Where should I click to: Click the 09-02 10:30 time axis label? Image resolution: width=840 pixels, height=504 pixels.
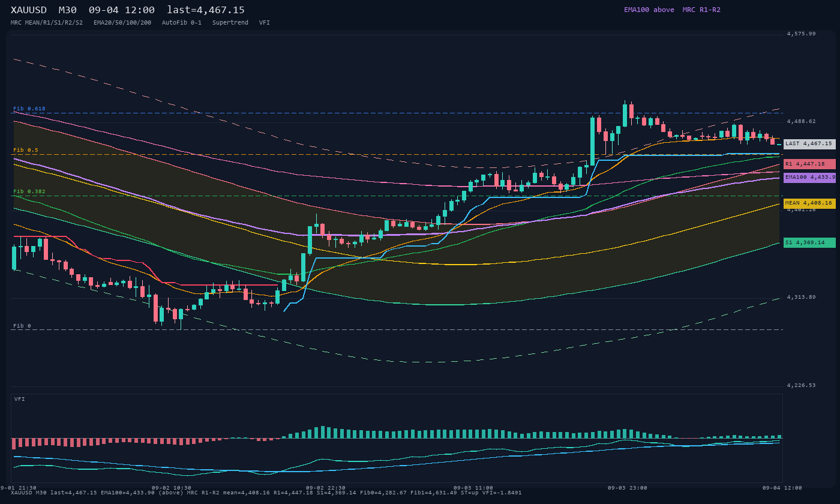point(172,488)
